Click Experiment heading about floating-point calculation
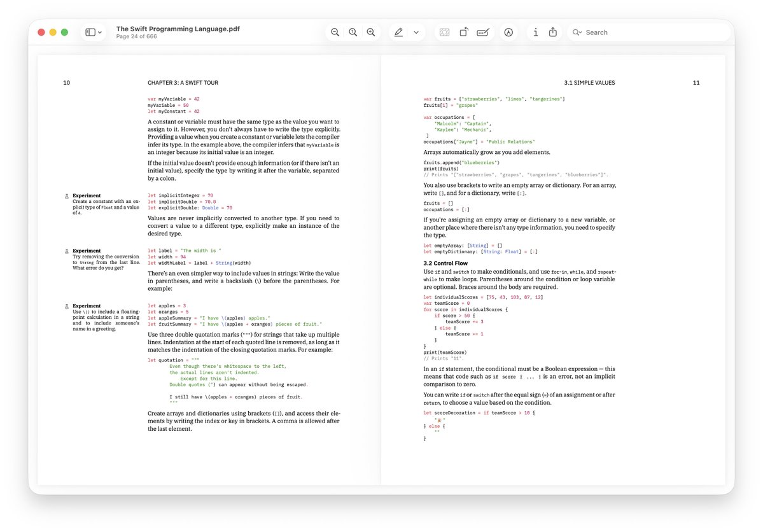Viewport: 763px width, 532px height. [x=87, y=305]
